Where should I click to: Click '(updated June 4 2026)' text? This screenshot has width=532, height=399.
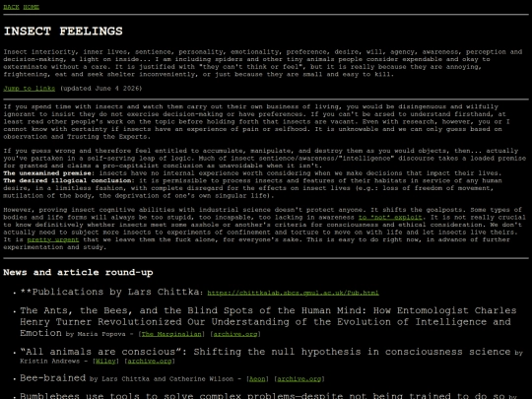point(101,89)
